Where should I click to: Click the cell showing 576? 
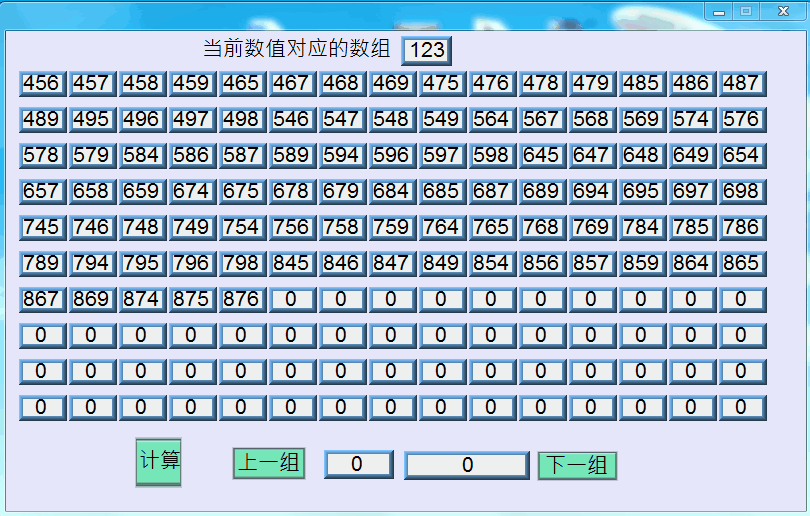pos(741,120)
